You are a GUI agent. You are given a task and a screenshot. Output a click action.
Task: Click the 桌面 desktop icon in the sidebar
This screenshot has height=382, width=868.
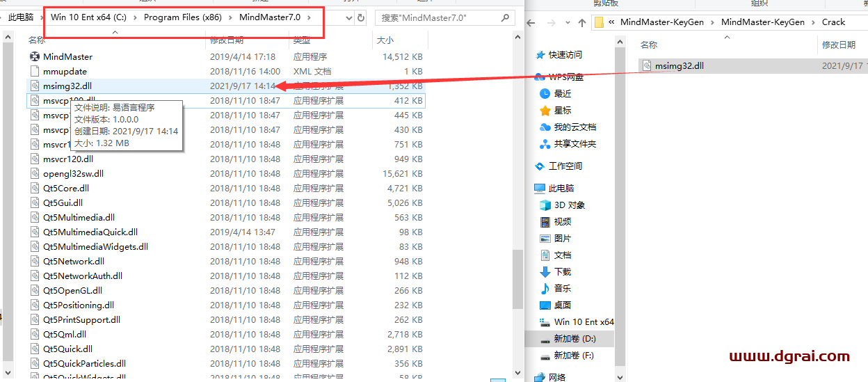[545, 305]
